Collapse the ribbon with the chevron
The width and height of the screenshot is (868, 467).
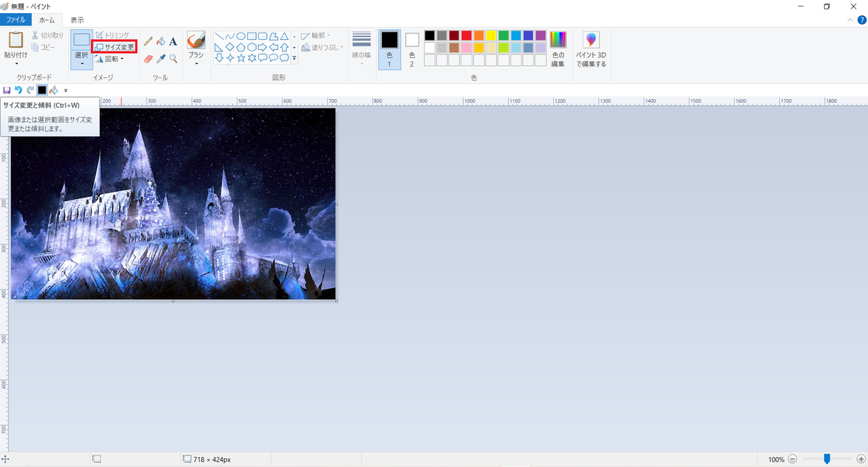coord(851,20)
